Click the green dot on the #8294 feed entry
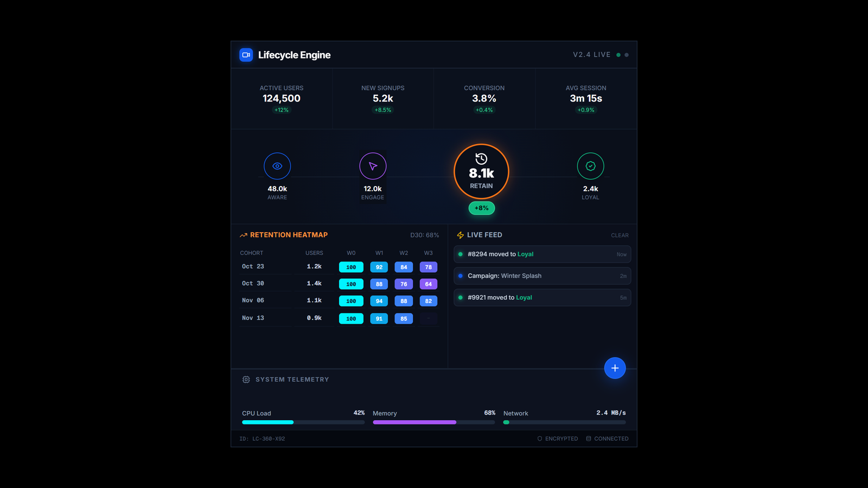Image resolution: width=868 pixels, height=488 pixels. [462, 254]
